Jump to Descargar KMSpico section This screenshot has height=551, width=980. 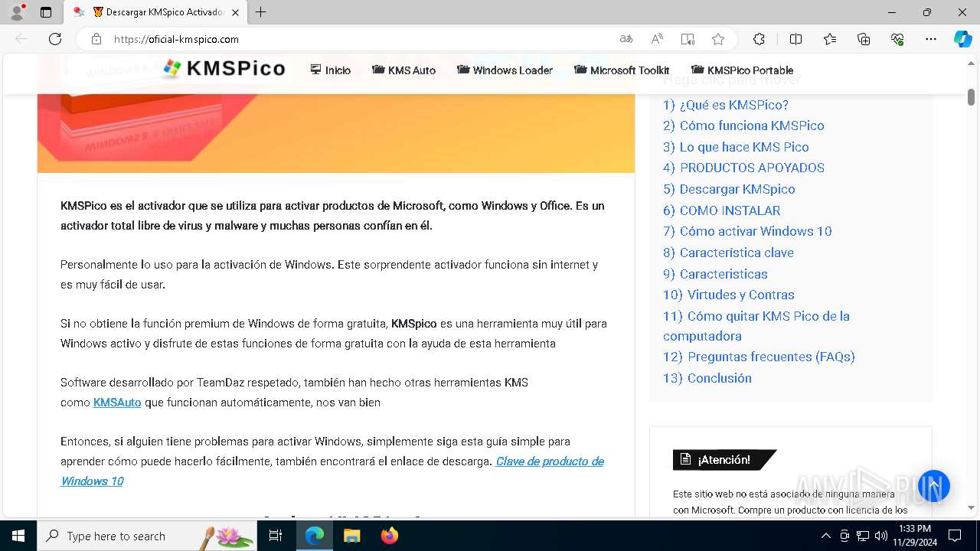(x=729, y=189)
